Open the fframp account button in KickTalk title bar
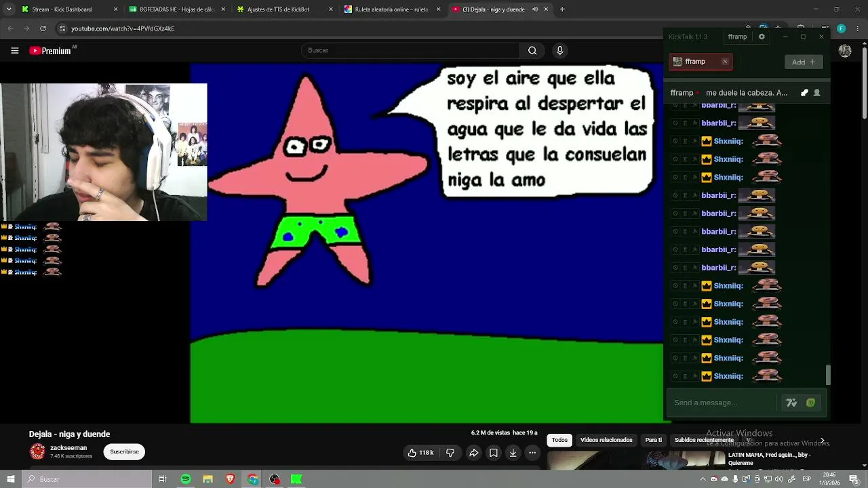The width and height of the screenshot is (868, 488). pyautogui.click(x=737, y=37)
